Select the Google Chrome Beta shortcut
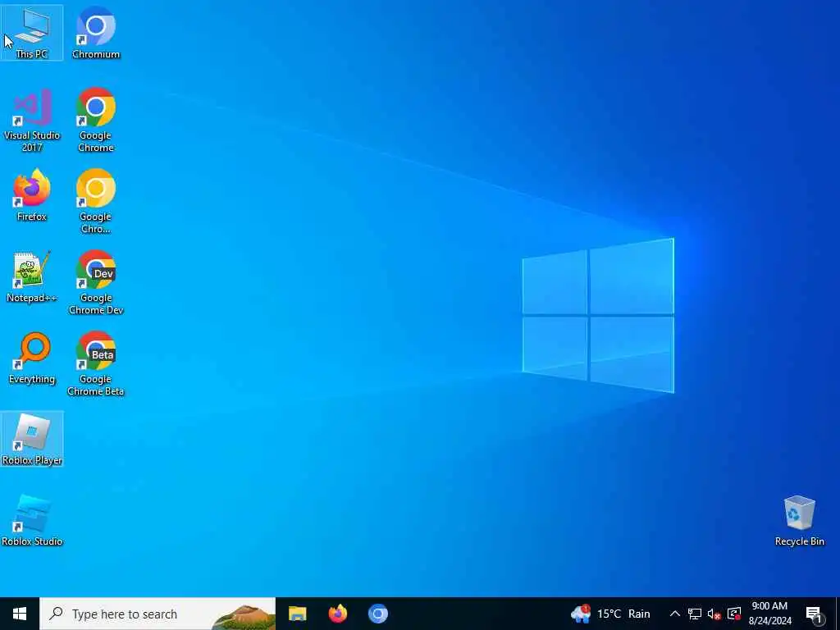 [x=96, y=363]
